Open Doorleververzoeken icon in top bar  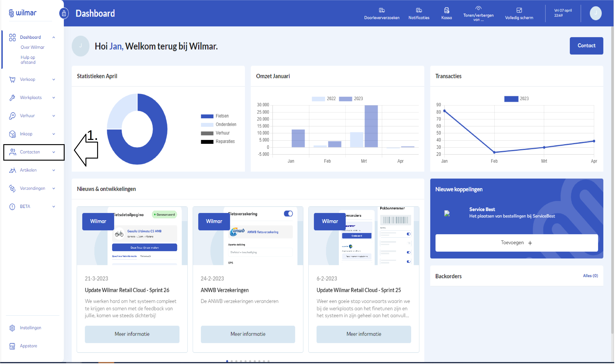click(382, 10)
